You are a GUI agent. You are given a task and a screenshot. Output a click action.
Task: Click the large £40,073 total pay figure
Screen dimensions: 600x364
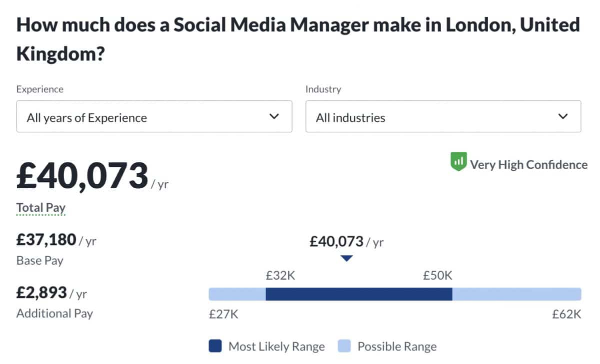point(82,176)
